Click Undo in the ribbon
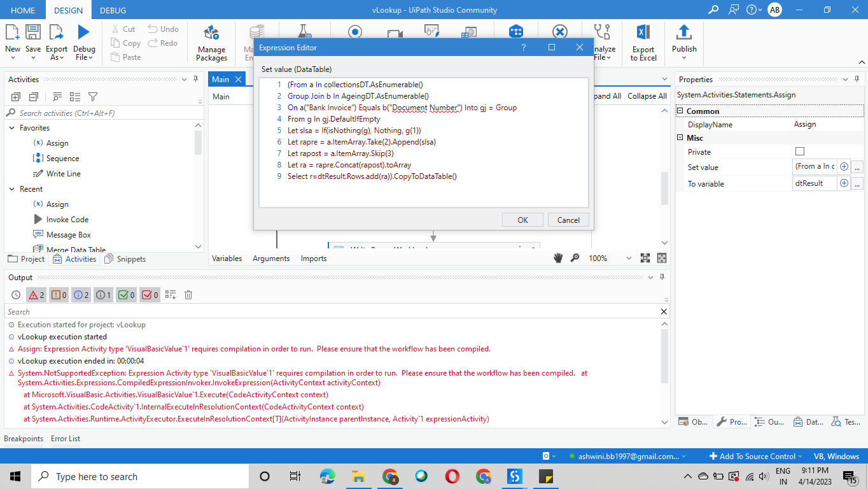The width and height of the screenshot is (868, 489). click(163, 29)
